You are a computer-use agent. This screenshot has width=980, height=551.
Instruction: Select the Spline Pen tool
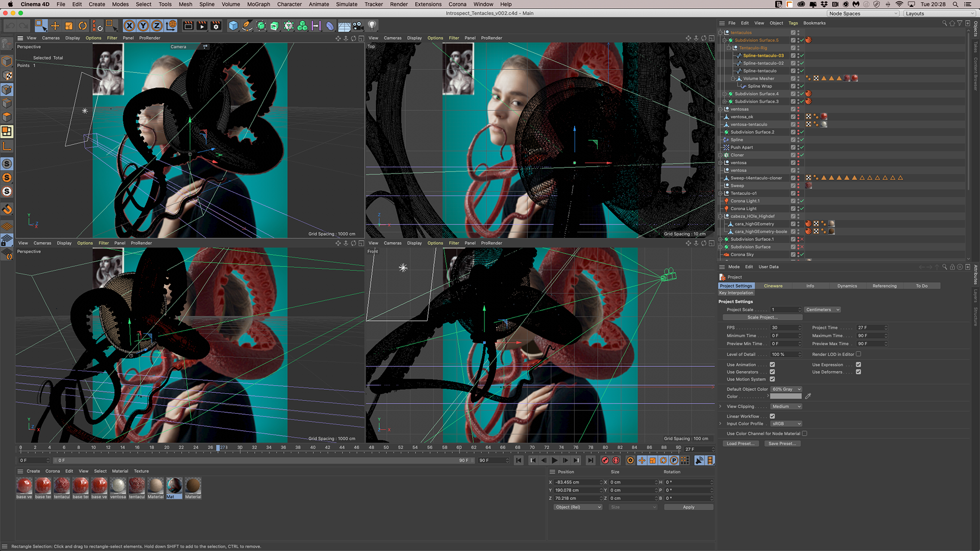click(x=247, y=26)
